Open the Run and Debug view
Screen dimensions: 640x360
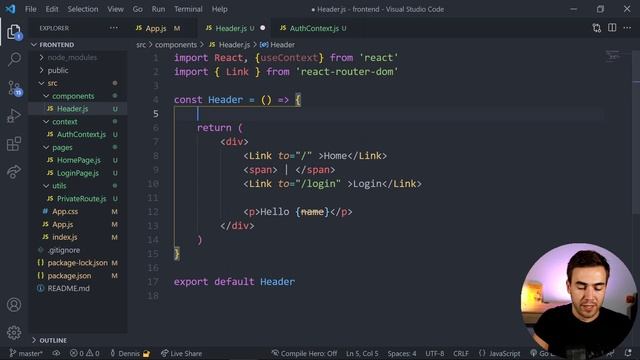click(x=14, y=116)
